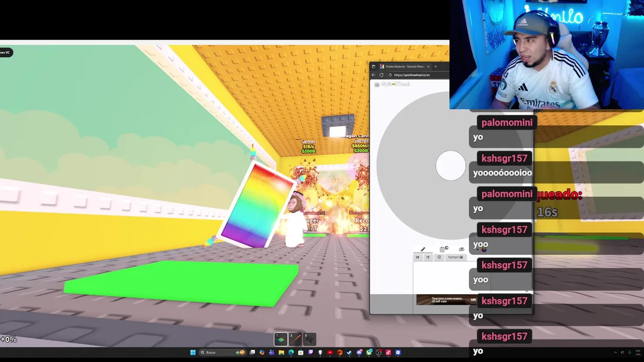Open Steam from the taskbar

(x=349, y=352)
